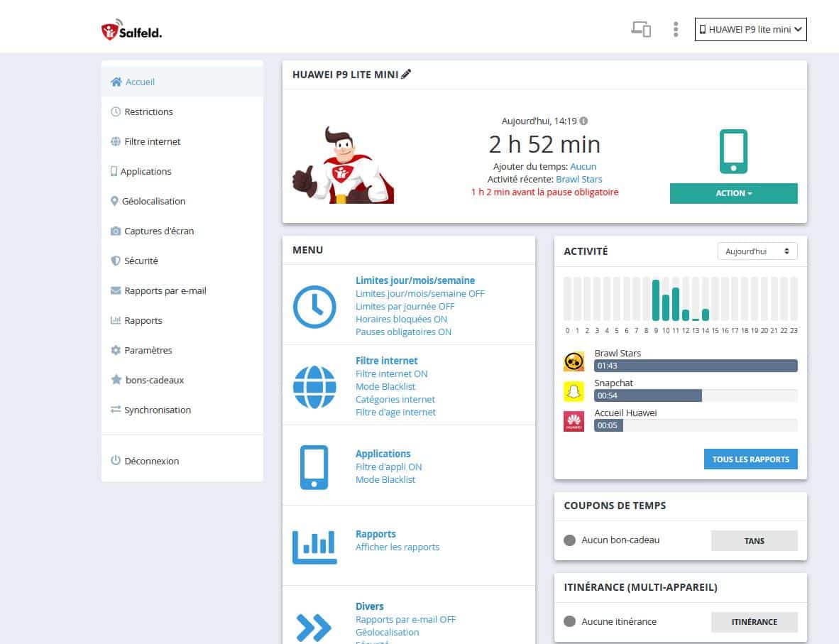The image size is (839, 644).
Task: Click the TOUS LES RAPPORTS button
Action: click(x=750, y=459)
